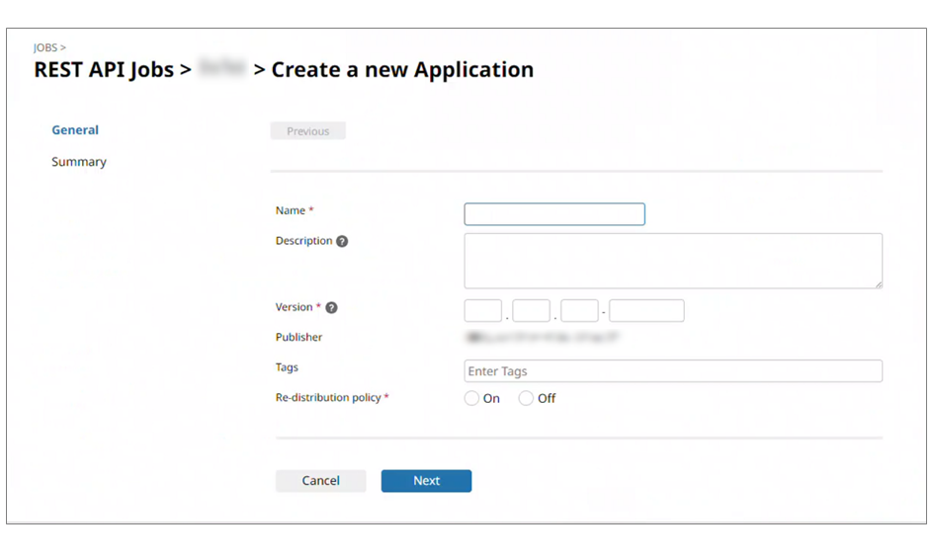Click the Description box resize handle
This screenshot has height=560, width=934.
[x=878, y=283]
